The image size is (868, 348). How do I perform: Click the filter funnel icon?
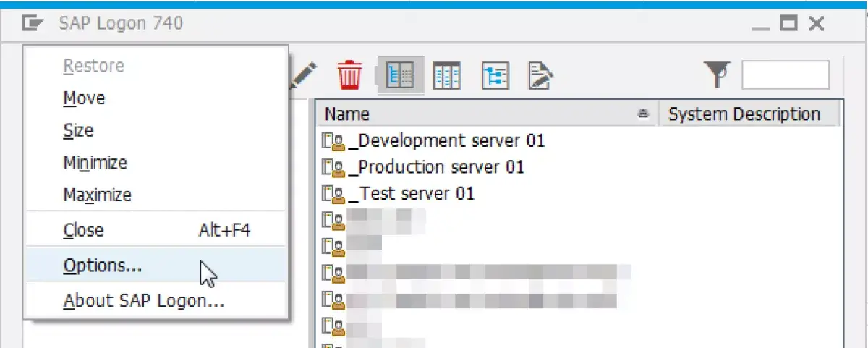tap(718, 75)
